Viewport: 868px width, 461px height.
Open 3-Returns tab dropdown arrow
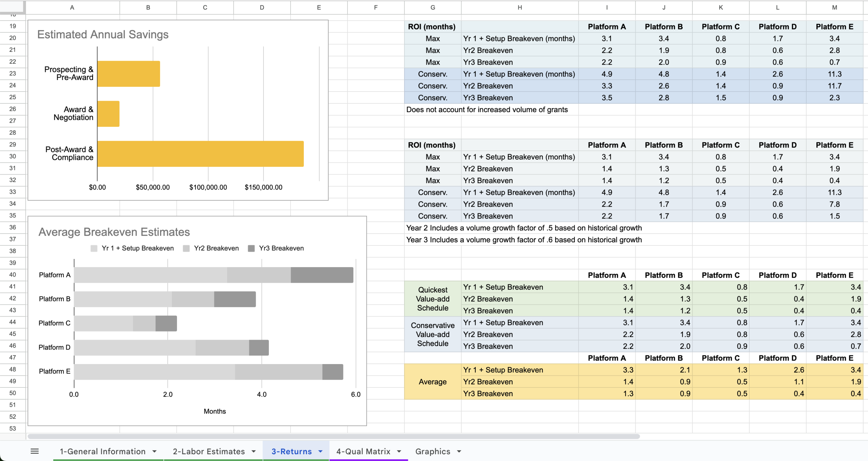click(320, 452)
